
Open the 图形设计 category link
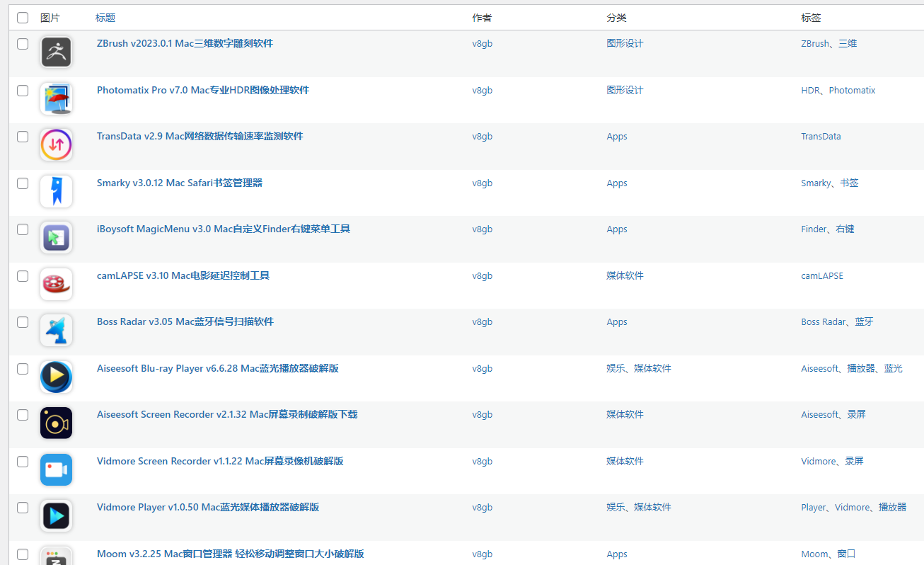(625, 43)
